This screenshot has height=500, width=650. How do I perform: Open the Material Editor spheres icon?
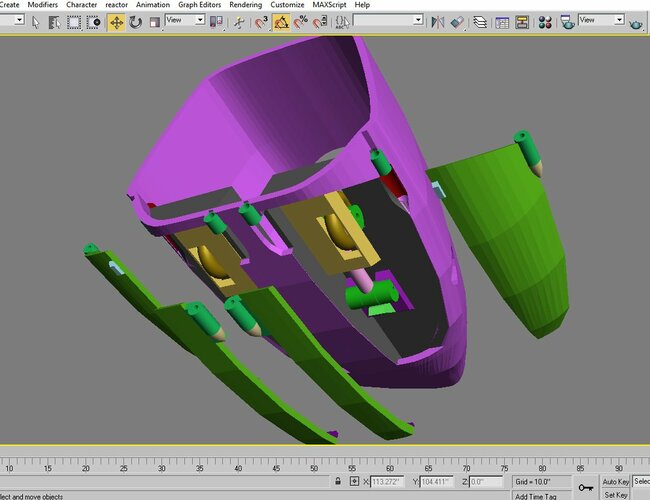(x=545, y=22)
